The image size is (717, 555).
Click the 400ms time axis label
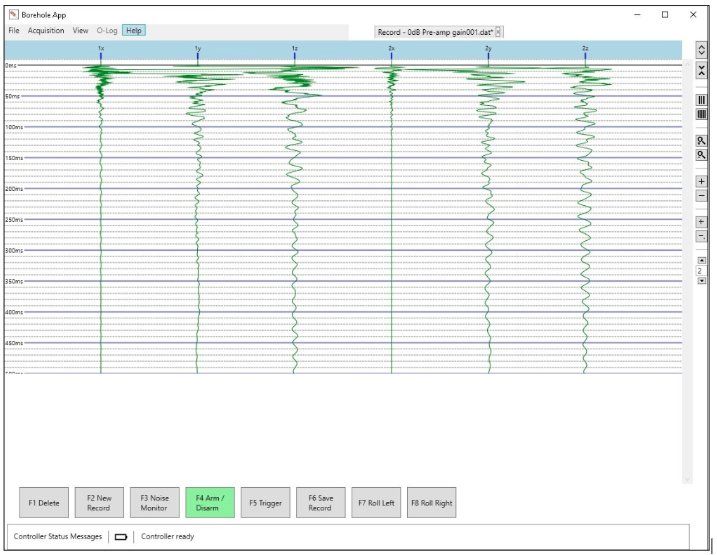[x=14, y=312]
